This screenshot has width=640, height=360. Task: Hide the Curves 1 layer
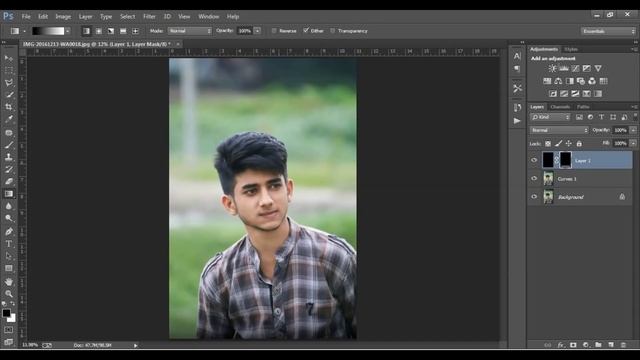coord(534,178)
